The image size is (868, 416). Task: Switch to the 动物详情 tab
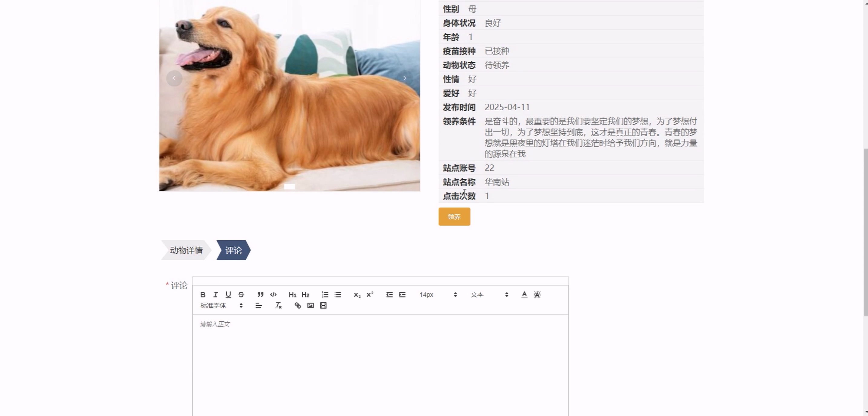tap(186, 250)
